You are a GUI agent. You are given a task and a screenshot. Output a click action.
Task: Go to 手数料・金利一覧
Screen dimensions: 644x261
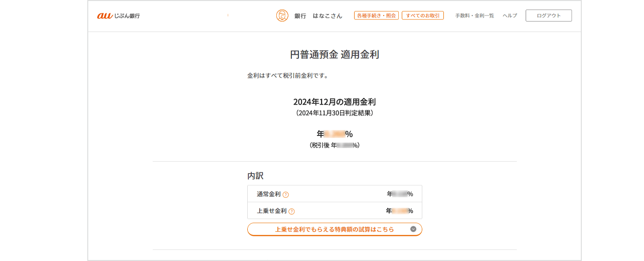coord(474,16)
